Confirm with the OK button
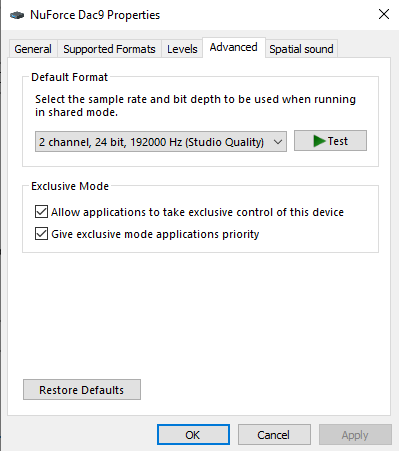This screenshot has height=451, width=399. [x=193, y=434]
